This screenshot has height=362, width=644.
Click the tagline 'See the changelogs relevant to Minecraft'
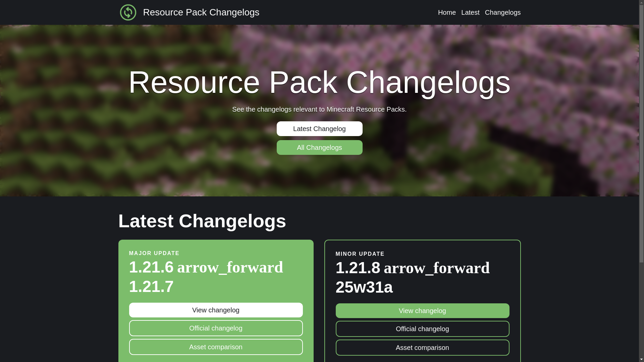[x=293, y=109]
